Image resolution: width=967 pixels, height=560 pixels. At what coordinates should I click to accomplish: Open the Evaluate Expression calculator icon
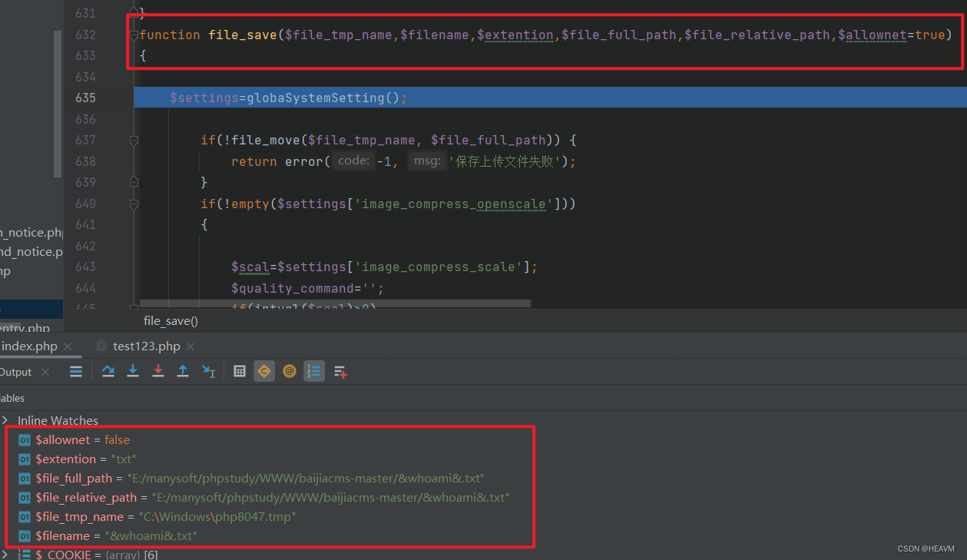[239, 371]
